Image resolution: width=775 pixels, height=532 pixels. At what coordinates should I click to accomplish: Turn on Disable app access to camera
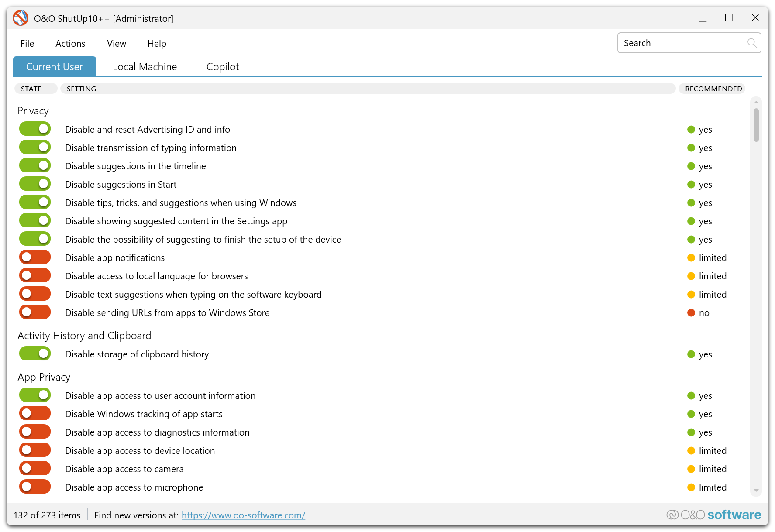pos(35,469)
